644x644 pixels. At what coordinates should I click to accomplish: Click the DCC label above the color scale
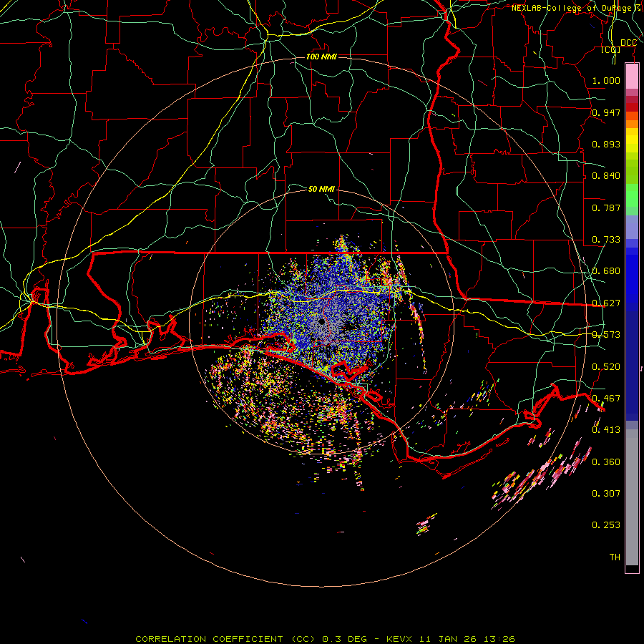point(629,43)
